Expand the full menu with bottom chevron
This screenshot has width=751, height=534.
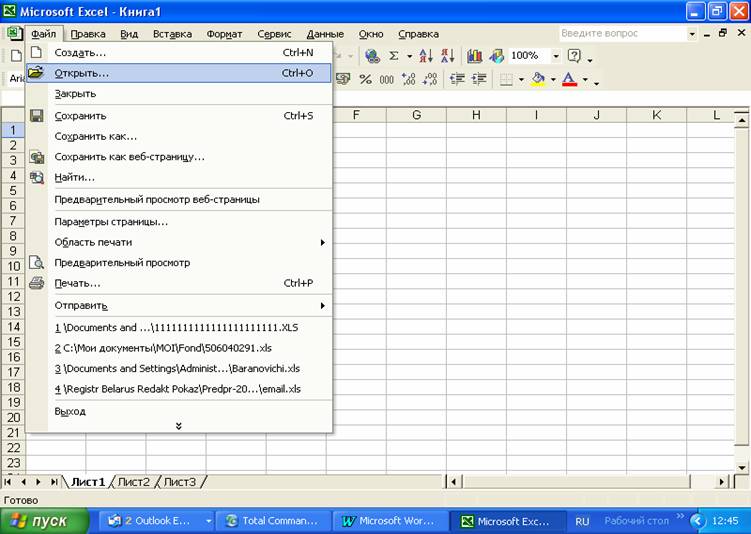click(x=179, y=426)
